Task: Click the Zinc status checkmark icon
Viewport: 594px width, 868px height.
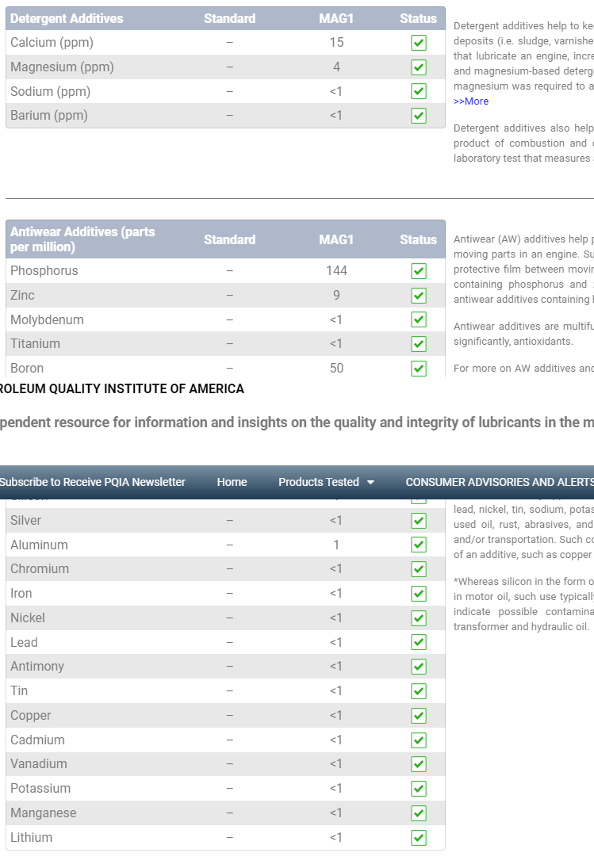Action: [419, 295]
